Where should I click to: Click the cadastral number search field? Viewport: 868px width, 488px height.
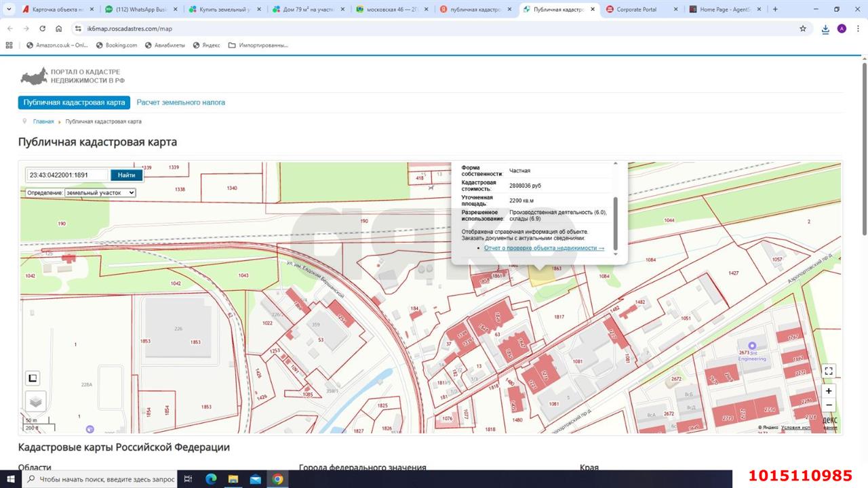pyautogui.click(x=67, y=175)
